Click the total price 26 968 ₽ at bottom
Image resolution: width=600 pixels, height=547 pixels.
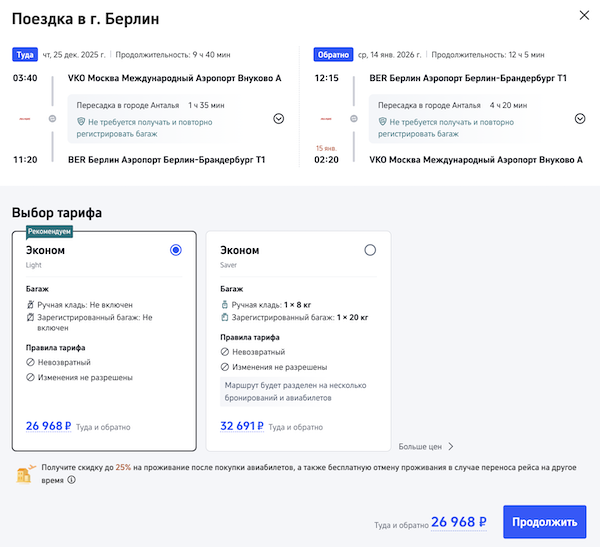(459, 521)
